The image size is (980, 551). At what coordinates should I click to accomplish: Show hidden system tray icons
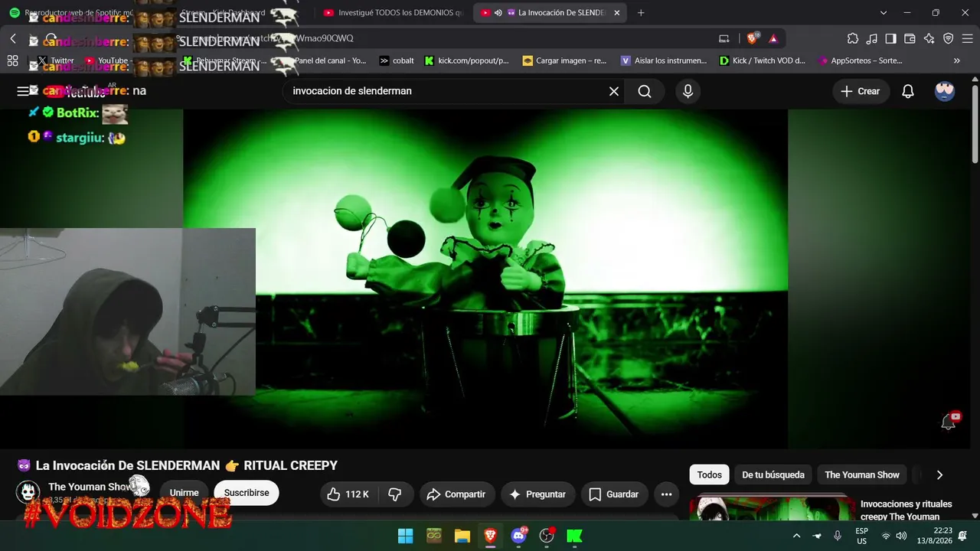(x=796, y=536)
